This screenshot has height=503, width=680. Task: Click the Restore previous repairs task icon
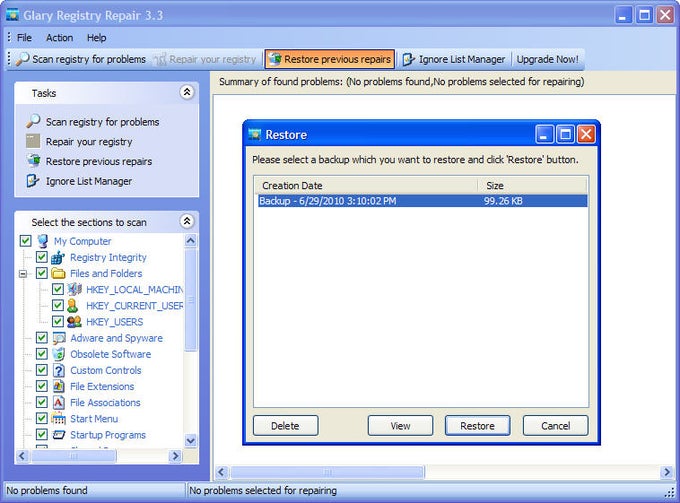(33, 161)
